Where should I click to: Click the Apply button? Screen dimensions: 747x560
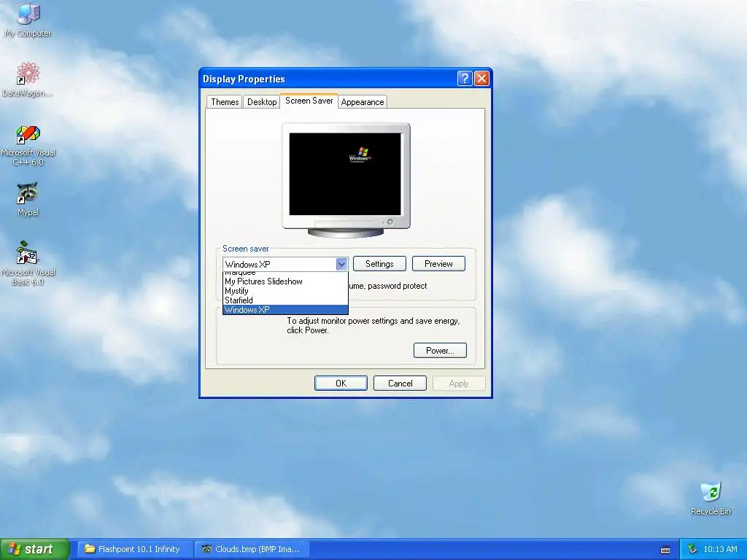pos(459,384)
